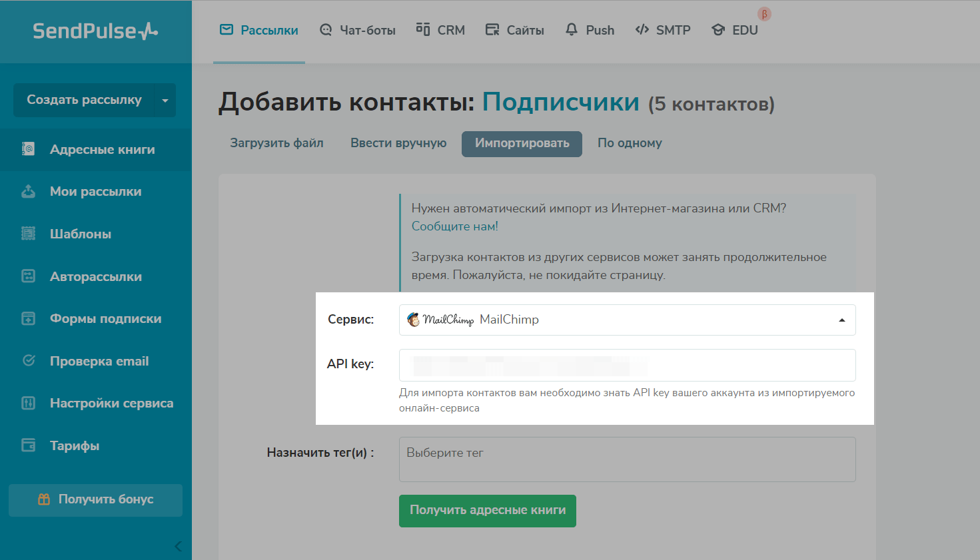Click the My campaigns upload icon
Viewport: 980px width, 560px height.
pos(28,192)
